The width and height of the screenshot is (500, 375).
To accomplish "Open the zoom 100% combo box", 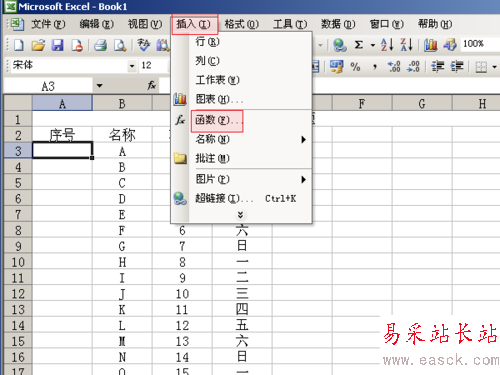I will 480,44.
